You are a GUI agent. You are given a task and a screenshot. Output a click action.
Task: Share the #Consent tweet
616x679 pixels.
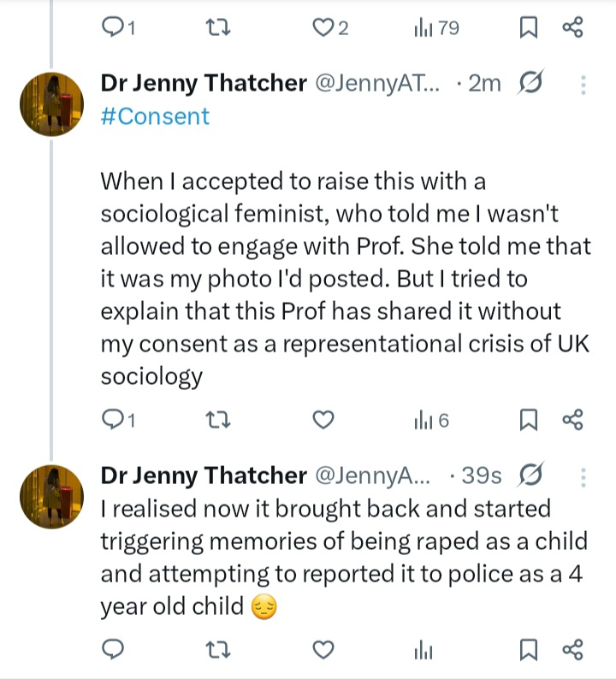pos(572,419)
